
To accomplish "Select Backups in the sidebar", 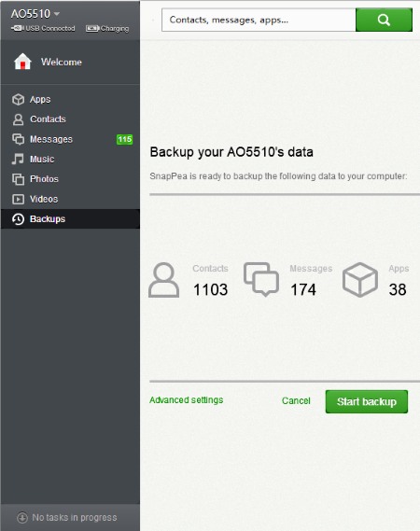I will tap(70, 218).
